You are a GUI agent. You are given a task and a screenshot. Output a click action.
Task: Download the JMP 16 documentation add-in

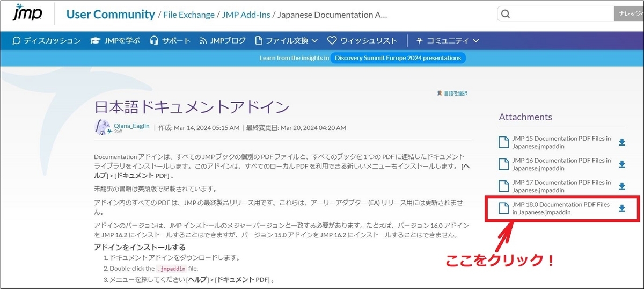click(622, 164)
